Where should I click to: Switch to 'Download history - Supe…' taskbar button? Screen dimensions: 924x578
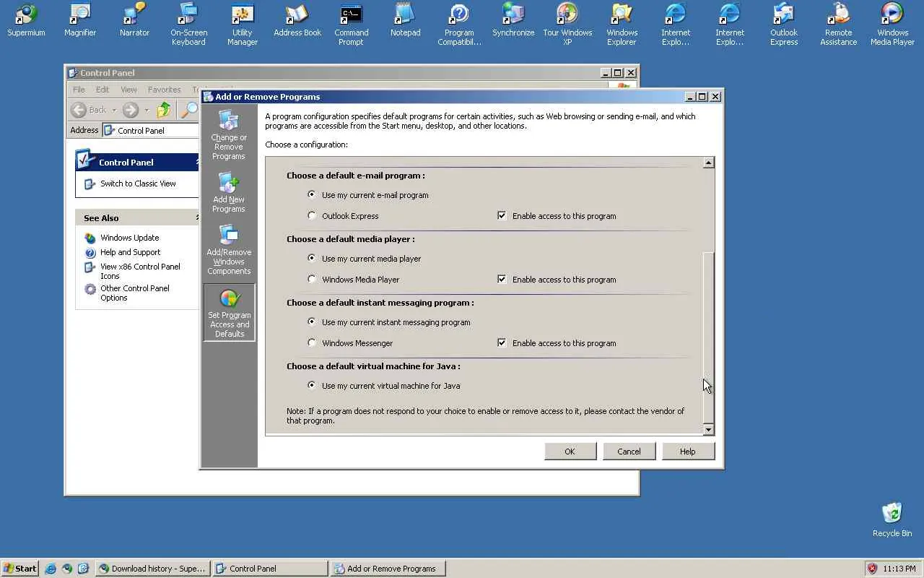click(152, 569)
